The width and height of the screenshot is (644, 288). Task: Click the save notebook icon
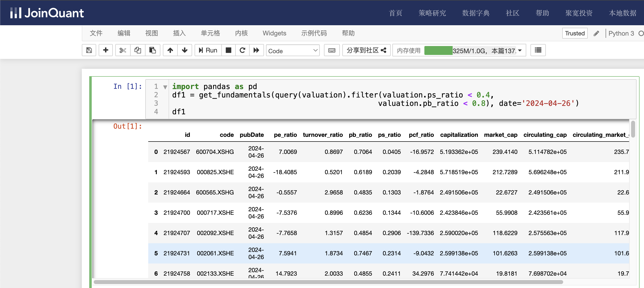pos(89,50)
